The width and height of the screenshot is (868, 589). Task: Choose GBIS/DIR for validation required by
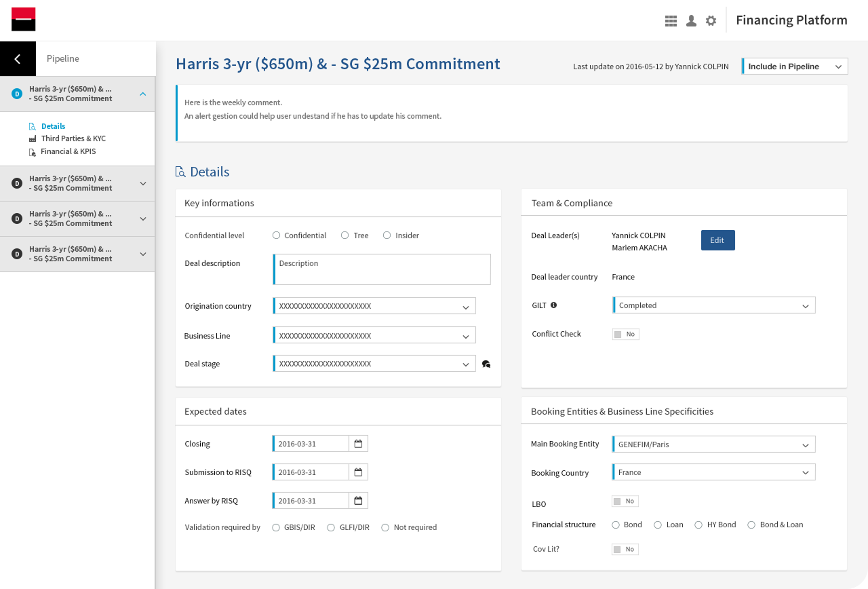(x=276, y=527)
